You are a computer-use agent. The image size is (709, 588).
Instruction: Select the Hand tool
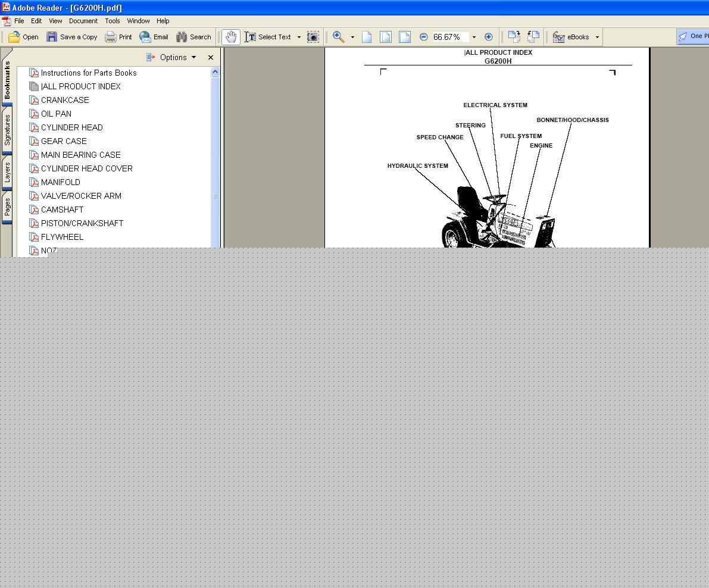(x=231, y=37)
